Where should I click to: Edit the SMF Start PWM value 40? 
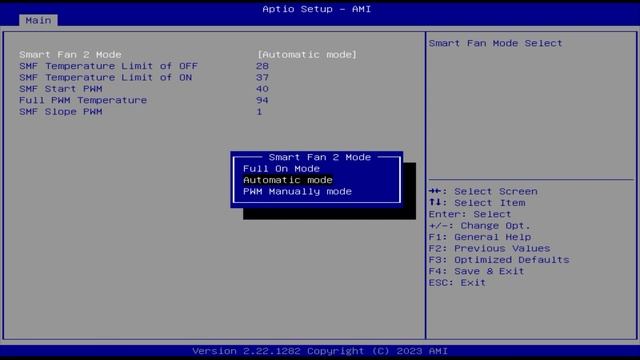pos(262,89)
